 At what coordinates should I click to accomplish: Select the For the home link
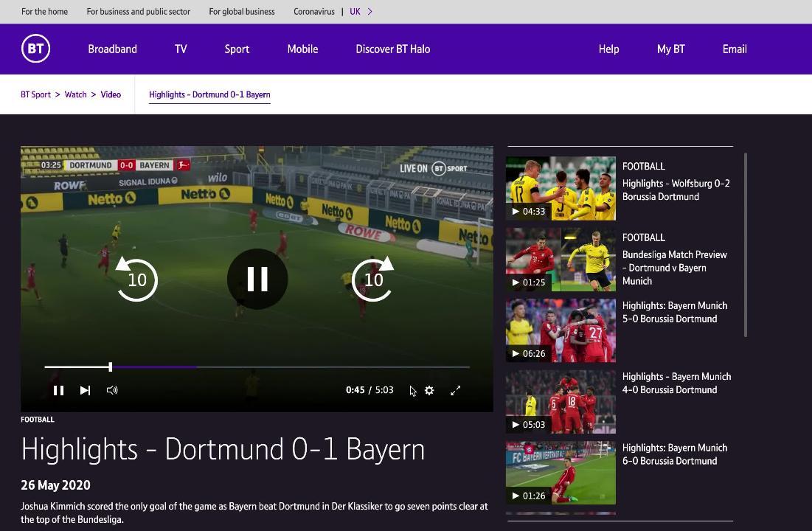click(x=44, y=11)
